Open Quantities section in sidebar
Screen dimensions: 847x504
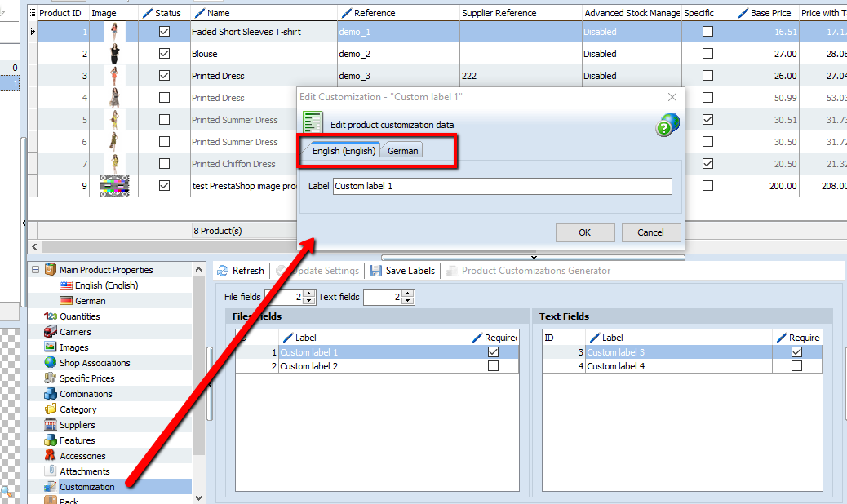point(79,316)
